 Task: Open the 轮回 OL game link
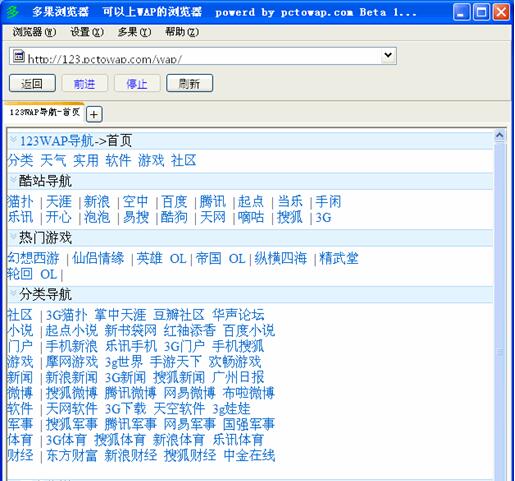coord(32,274)
